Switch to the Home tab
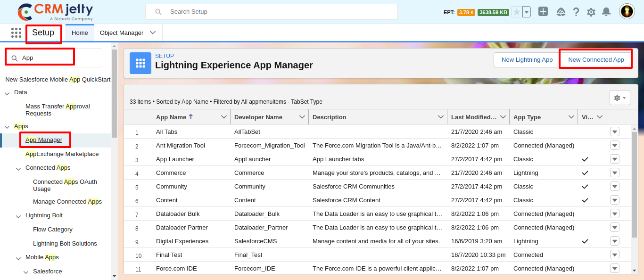644x280 pixels. click(x=80, y=33)
